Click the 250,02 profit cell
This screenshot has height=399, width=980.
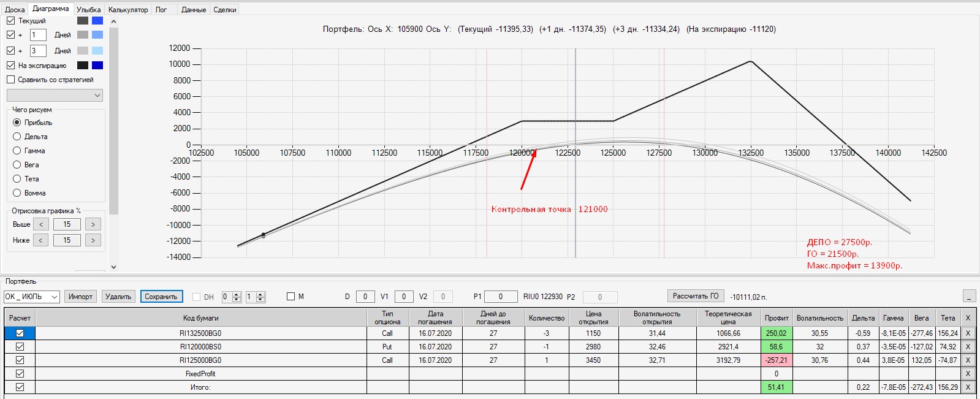click(776, 333)
